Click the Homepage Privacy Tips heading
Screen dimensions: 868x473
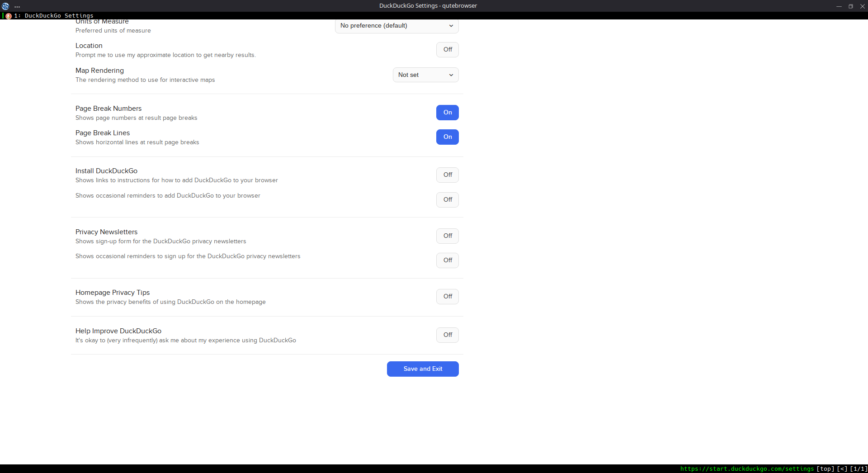click(x=113, y=293)
